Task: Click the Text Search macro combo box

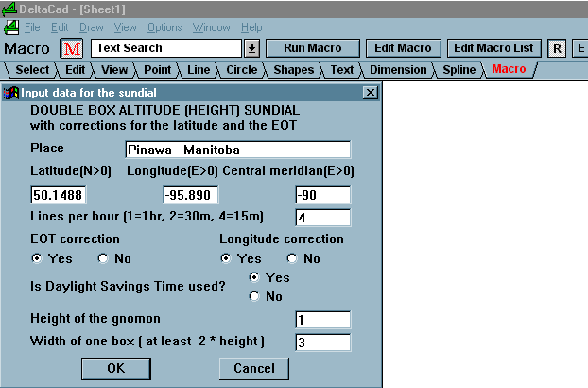Action: coord(166,48)
